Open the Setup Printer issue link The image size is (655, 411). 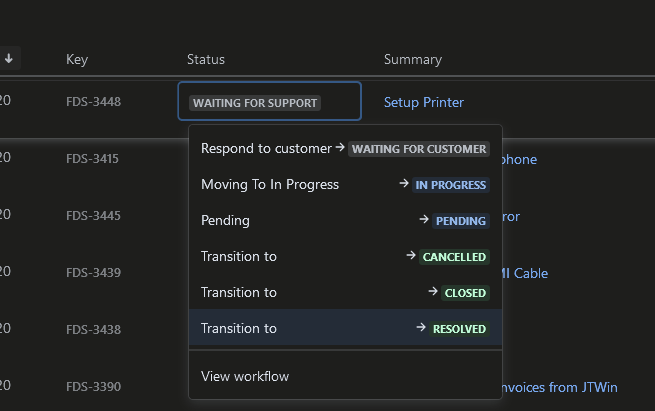point(424,102)
